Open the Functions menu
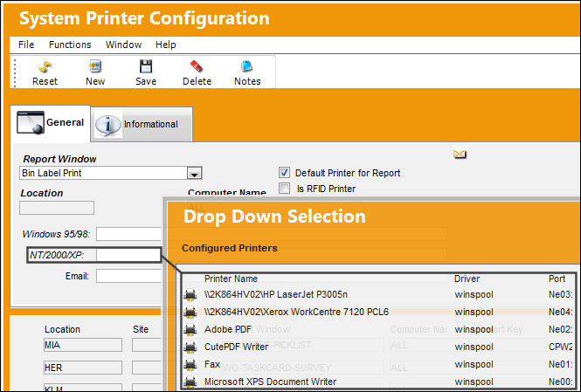 [70, 45]
